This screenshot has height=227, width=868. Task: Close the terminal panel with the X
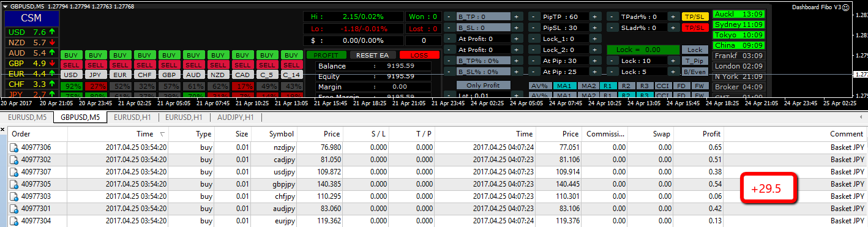click(3, 130)
